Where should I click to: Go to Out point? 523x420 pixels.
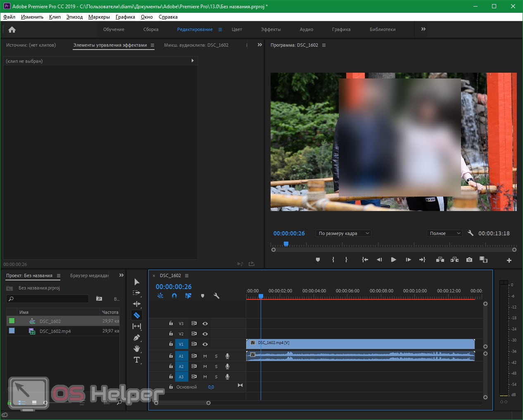pos(422,260)
